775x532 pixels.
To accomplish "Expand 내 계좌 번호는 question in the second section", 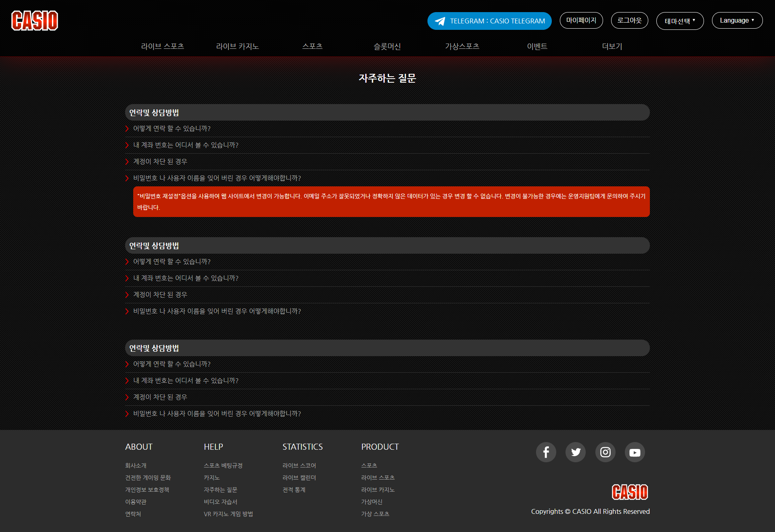I will click(x=186, y=278).
